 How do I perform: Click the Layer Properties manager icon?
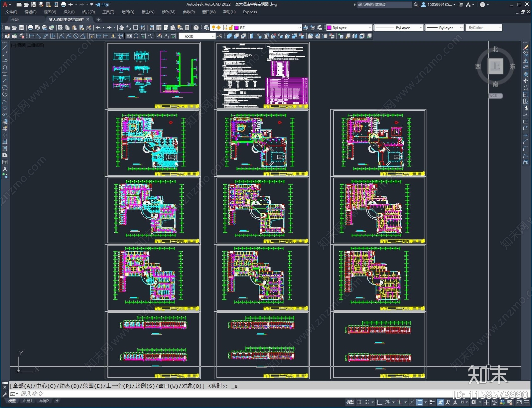click(x=206, y=28)
